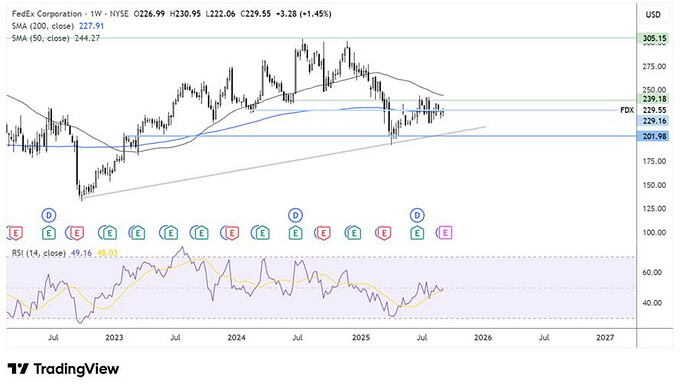Screen dimensions: 690x390
Task: Click the L222.06 low value in header
Action: (220, 14)
